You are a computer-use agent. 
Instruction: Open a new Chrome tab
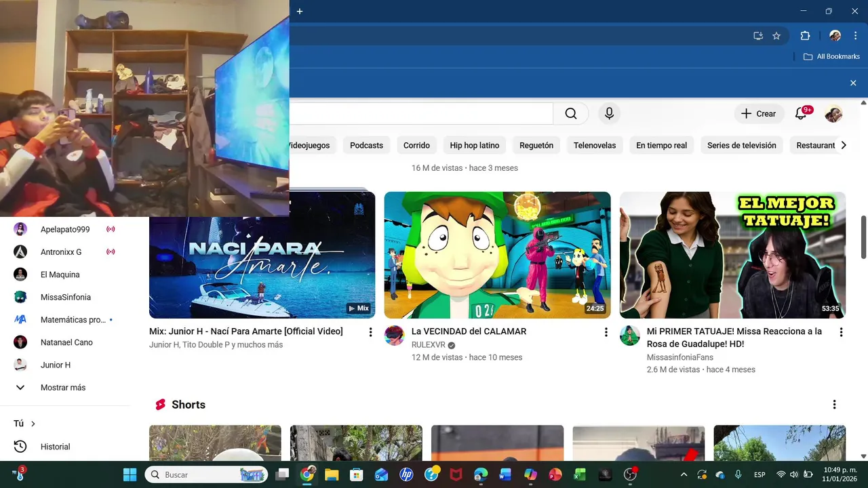tap(300, 11)
